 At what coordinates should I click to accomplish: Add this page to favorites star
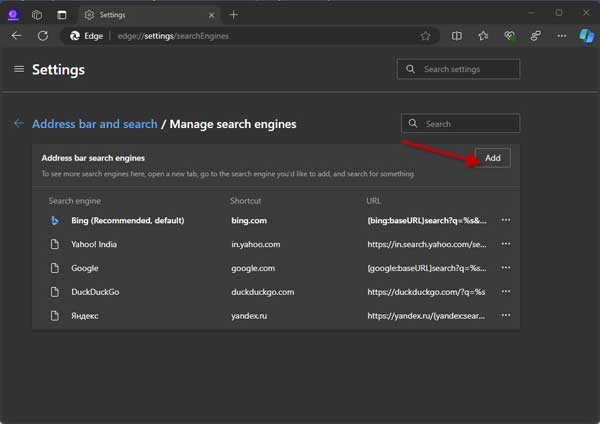pyautogui.click(x=425, y=36)
